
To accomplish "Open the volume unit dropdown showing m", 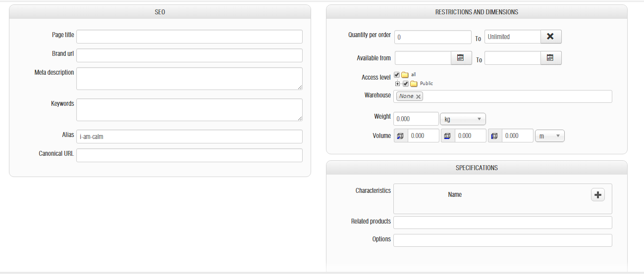I will [x=549, y=136].
